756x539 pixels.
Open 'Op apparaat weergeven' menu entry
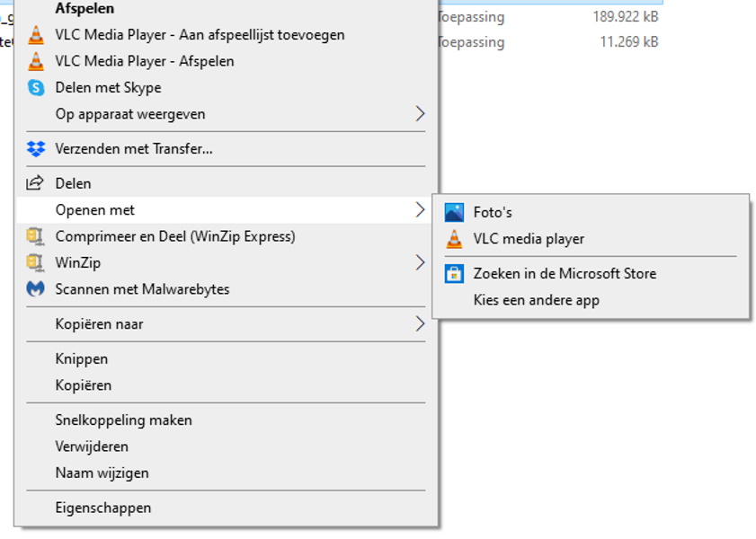(x=227, y=114)
